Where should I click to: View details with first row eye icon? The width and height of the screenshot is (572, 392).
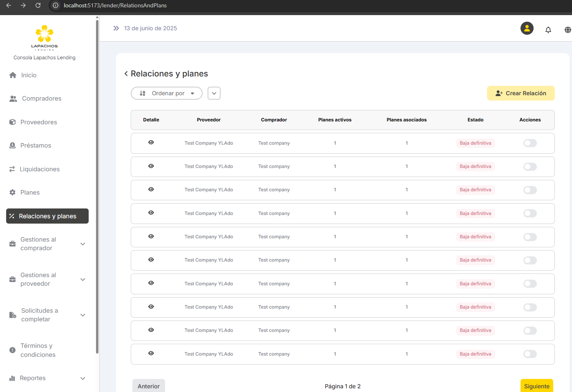(151, 143)
